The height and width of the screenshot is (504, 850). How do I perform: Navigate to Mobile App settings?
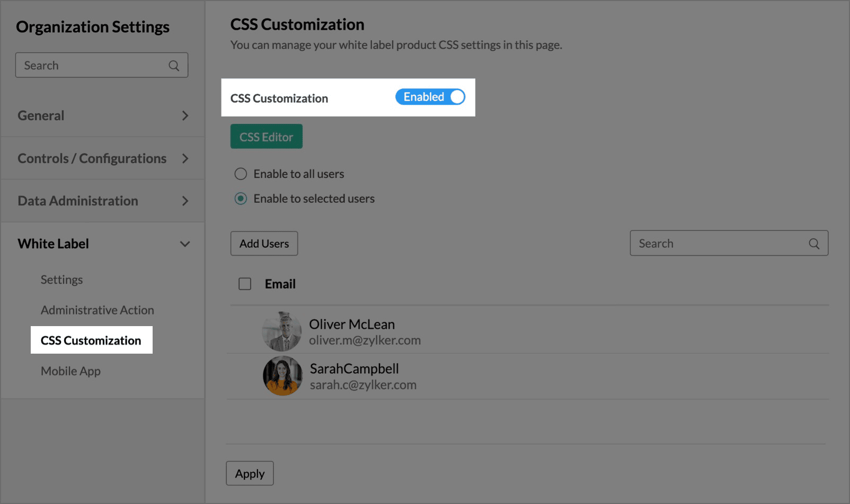pos(71,371)
